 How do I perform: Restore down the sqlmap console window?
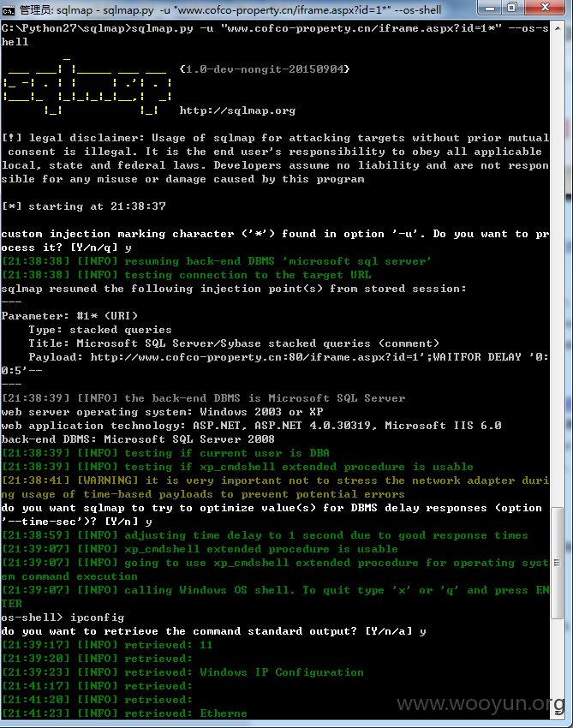513,8
